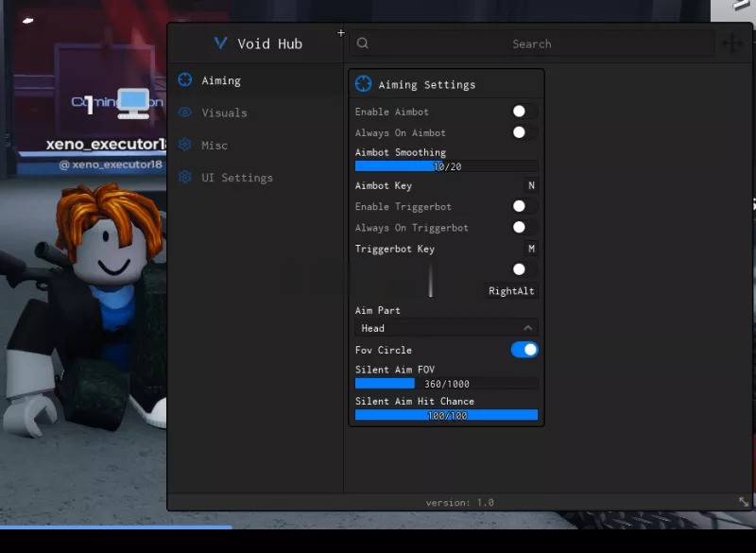Open the Aim Part Head dropdown
Screen dimensions: 756x553
pyautogui.click(x=446, y=328)
